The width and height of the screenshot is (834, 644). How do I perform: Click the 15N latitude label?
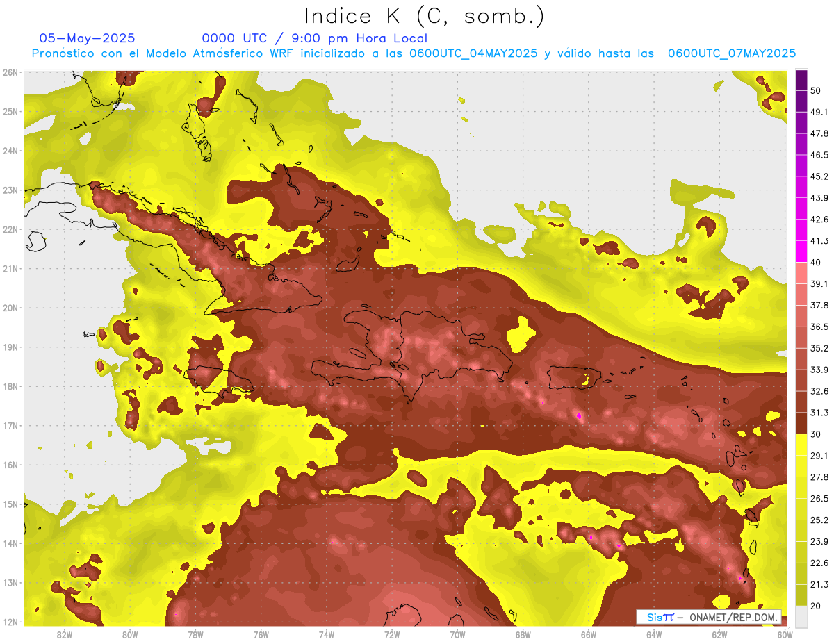click(x=10, y=504)
